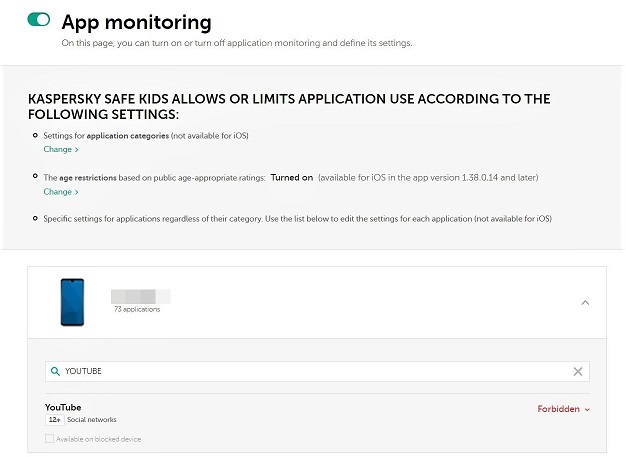626x457 pixels.
Task: Click the phone device image
Action: (x=72, y=302)
